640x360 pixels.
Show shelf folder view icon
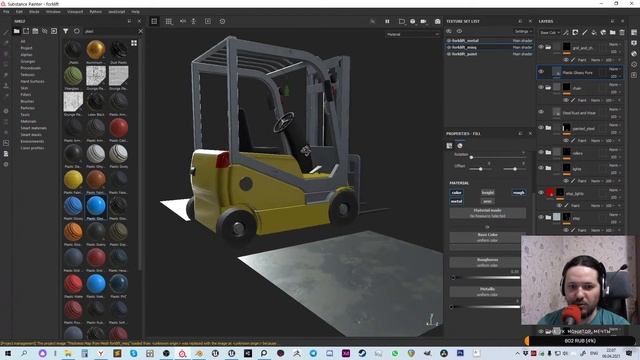pos(16,31)
